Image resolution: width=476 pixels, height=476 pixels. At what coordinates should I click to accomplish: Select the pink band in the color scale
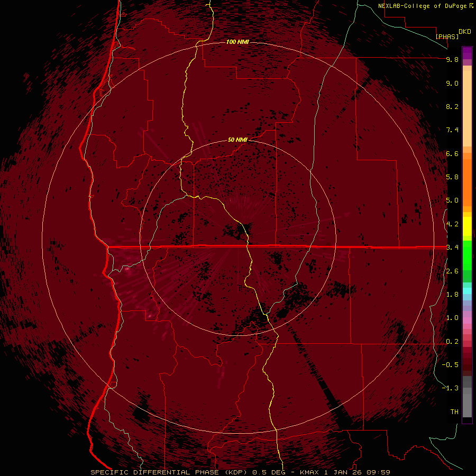(467, 321)
